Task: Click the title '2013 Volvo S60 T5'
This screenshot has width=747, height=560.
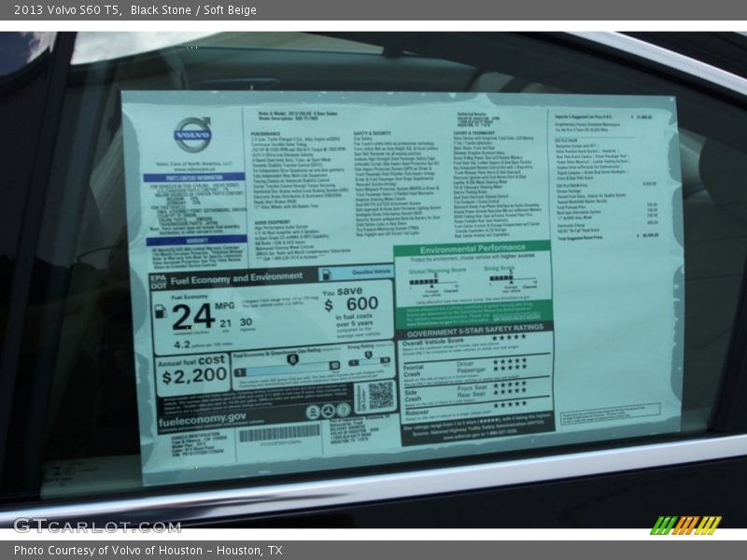Action: tap(67, 9)
